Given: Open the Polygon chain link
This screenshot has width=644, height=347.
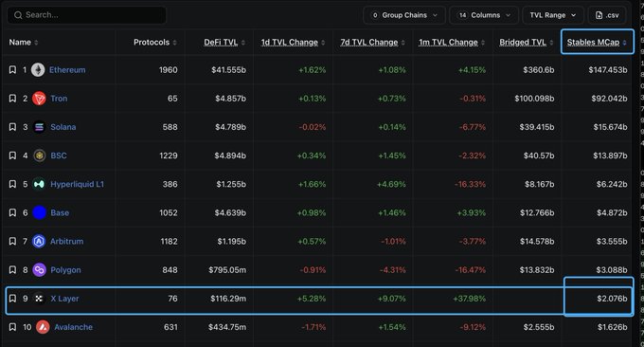Looking at the screenshot, I should point(65,269).
